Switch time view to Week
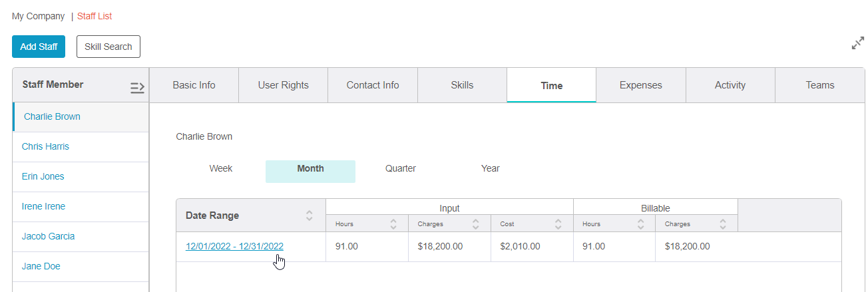Screen dimensions: 868x292 coord(220,169)
